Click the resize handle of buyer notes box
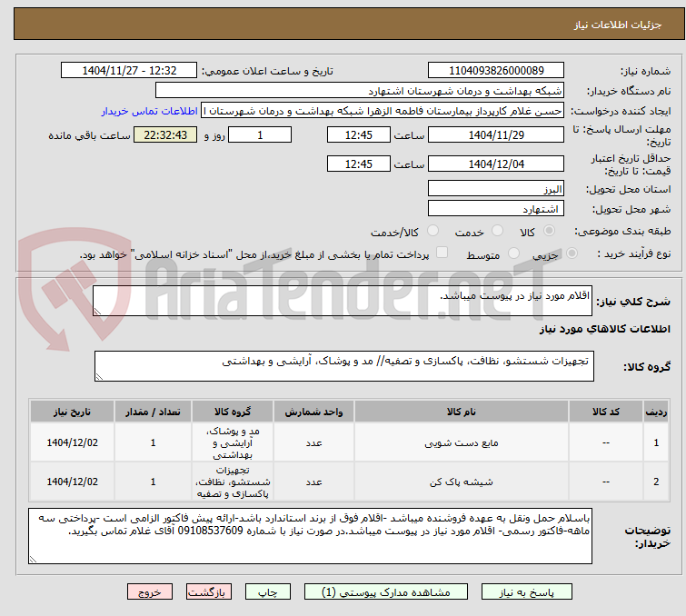This screenshot has width=686, height=616. coord(33,559)
